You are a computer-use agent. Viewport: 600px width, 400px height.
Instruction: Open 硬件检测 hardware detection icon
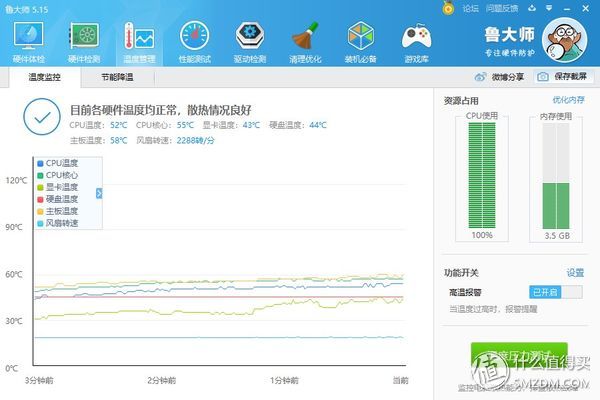[x=84, y=42]
